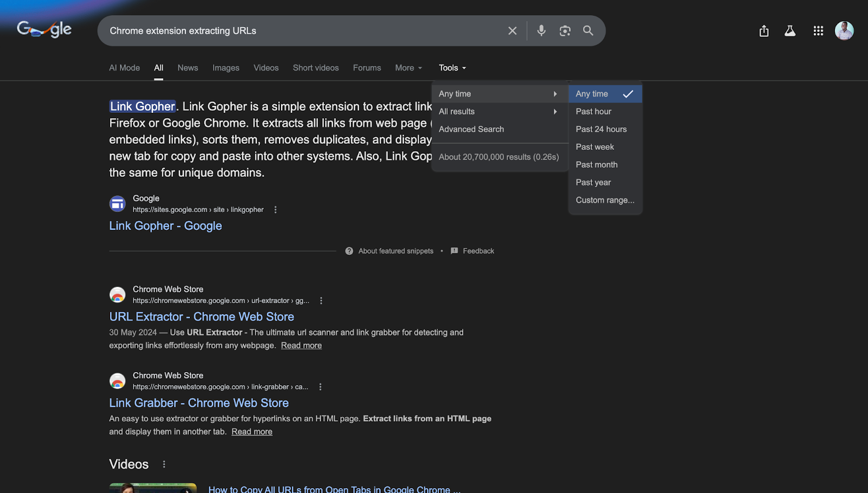Open the three-dot menu on URL Extractor result

tap(321, 300)
